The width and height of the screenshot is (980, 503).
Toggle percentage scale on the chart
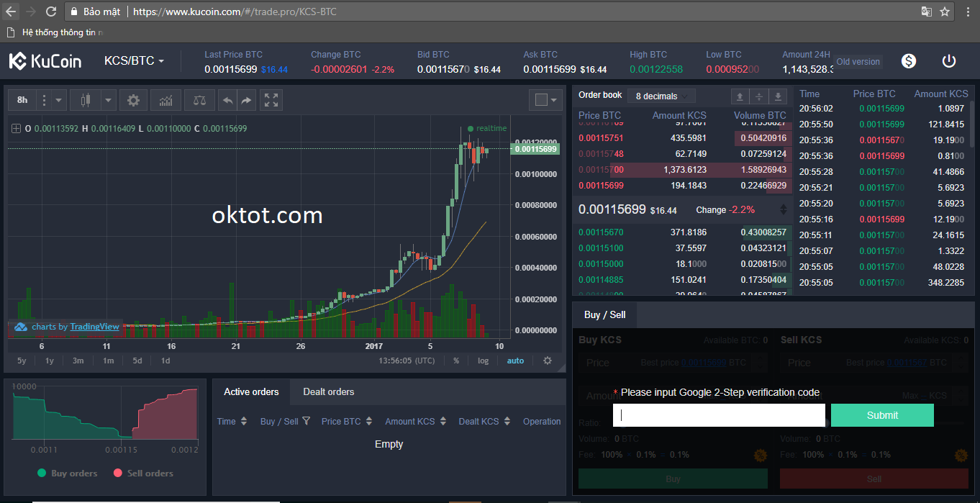456,361
